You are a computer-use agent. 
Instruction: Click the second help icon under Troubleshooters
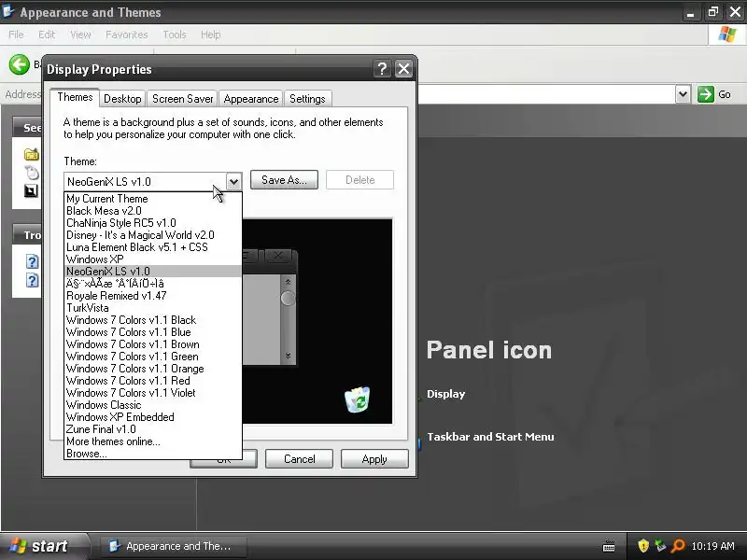(32, 281)
